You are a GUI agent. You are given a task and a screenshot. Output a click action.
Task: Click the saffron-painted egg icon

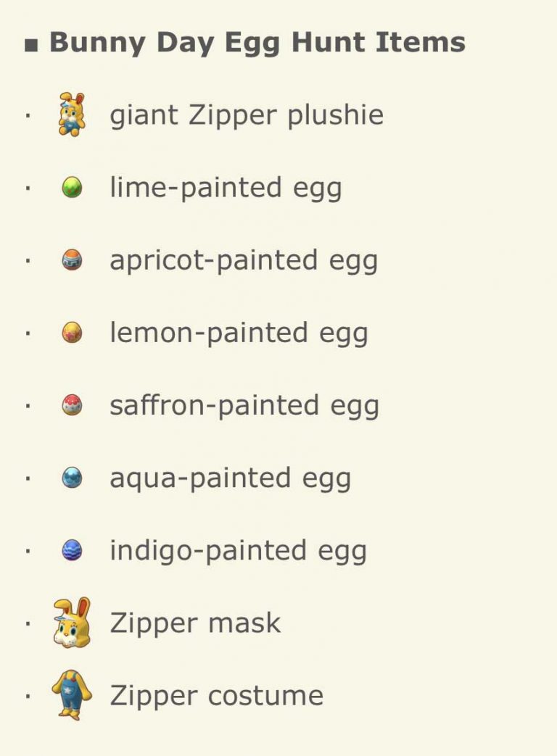click(72, 405)
